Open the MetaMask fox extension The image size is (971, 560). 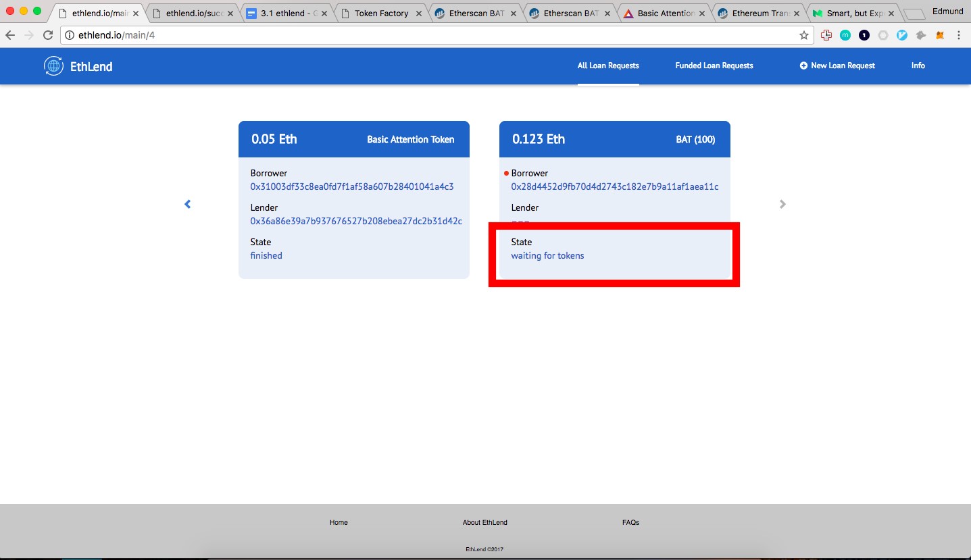coord(940,35)
